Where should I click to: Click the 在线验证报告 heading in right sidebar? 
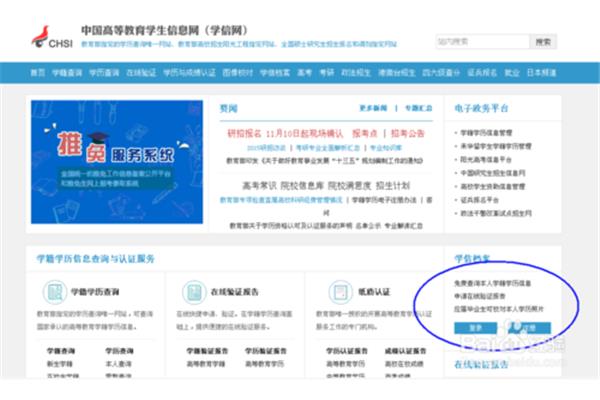pos(481,364)
